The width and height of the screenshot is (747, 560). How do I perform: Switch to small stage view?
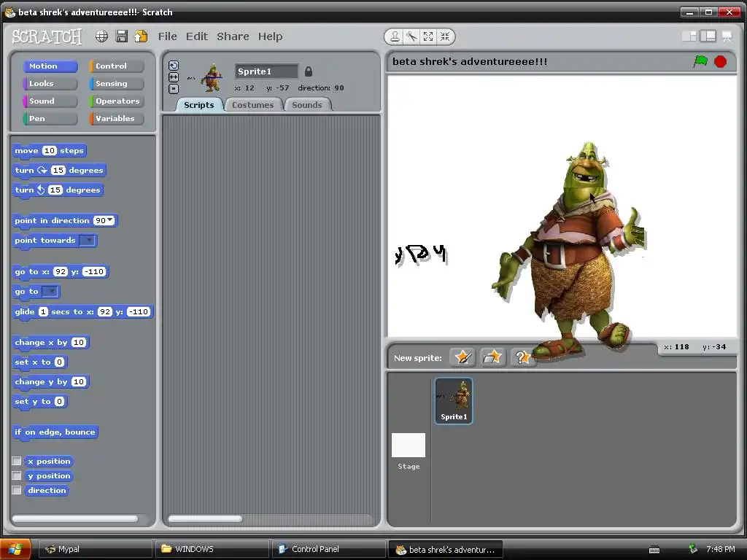pos(689,36)
